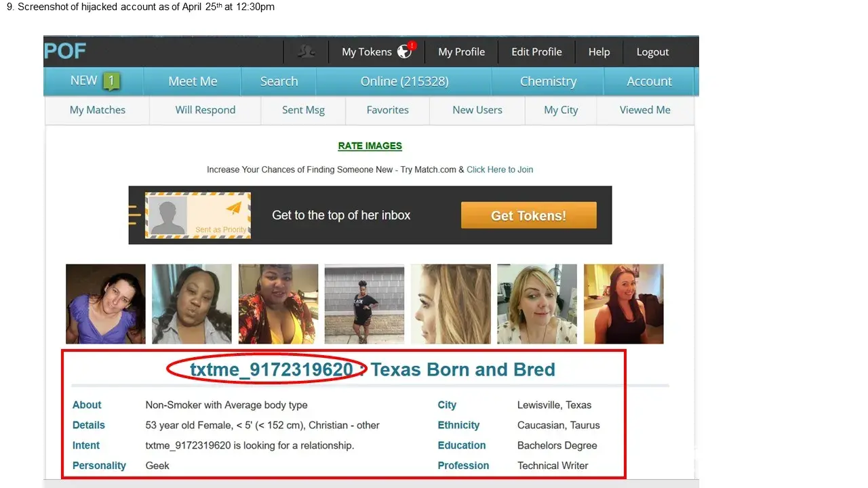This screenshot has height=488, width=868.
Task: View Sent Msg sub-tab
Action: tap(303, 110)
